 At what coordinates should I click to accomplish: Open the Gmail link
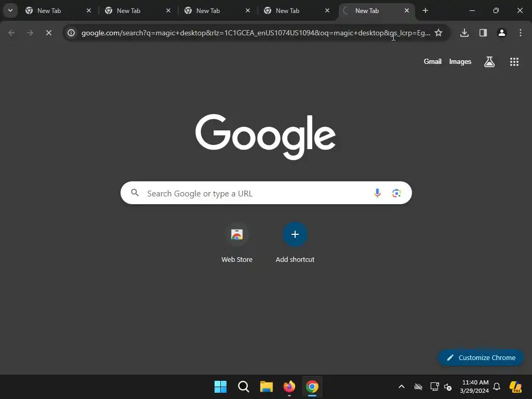tap(433, 62)
